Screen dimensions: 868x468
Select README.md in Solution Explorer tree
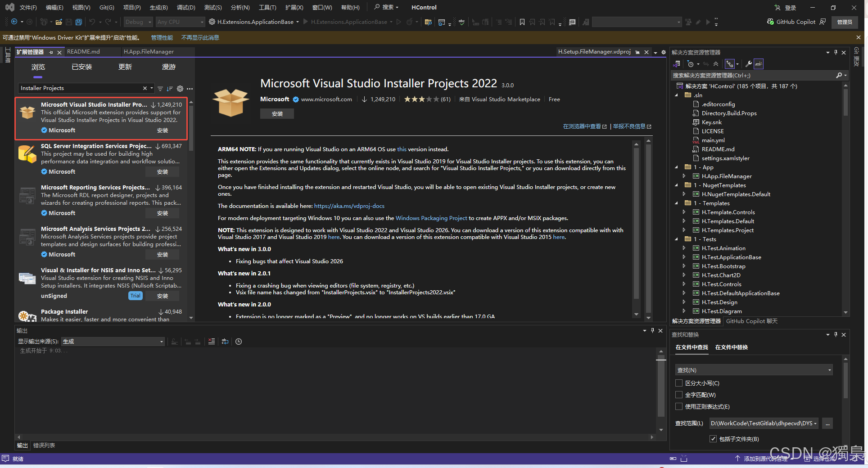[x=718, y=149]
